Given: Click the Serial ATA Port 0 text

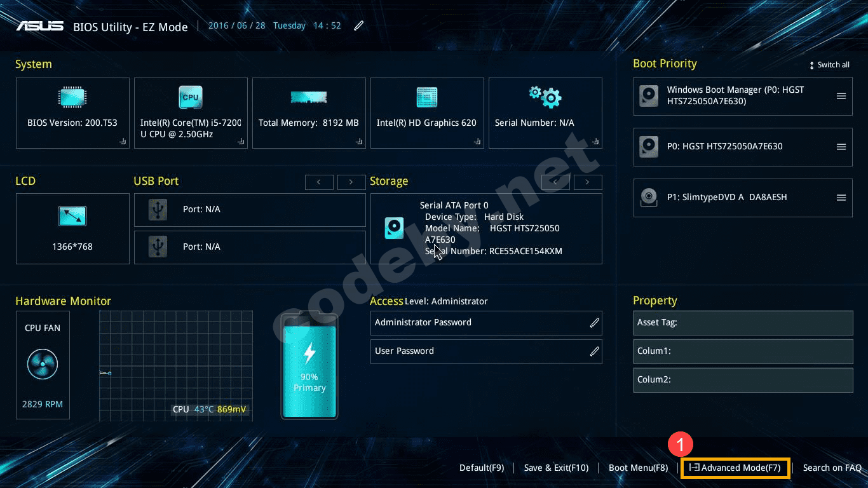Looking at the screenshot, I should (x=454, y=205).
